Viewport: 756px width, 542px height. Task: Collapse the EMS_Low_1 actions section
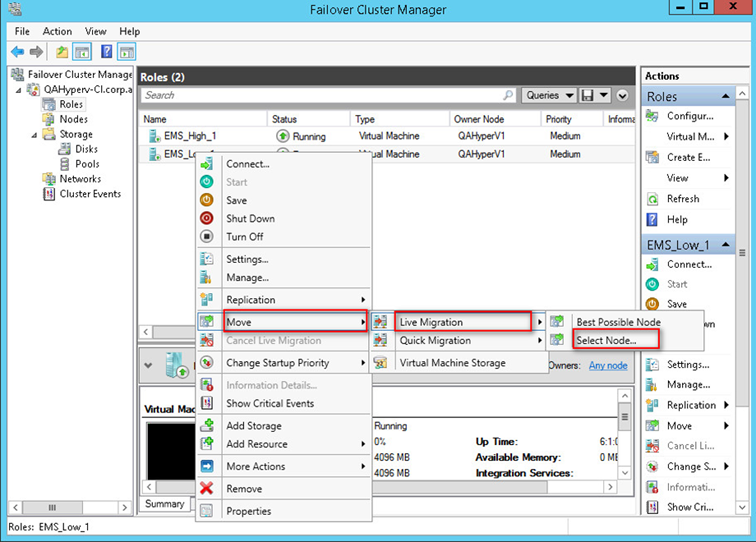[727, 244]
